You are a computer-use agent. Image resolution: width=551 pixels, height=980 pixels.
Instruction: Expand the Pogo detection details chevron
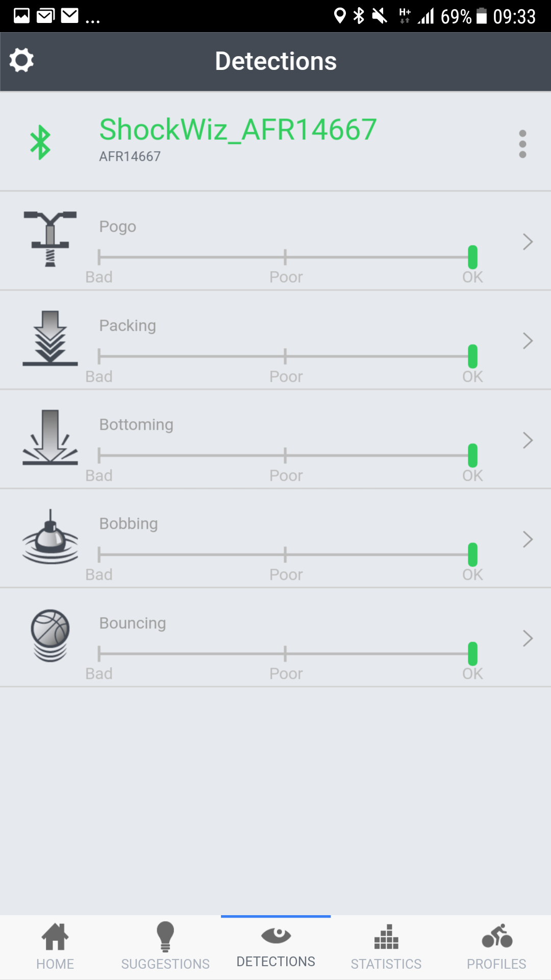pos(528,242)
